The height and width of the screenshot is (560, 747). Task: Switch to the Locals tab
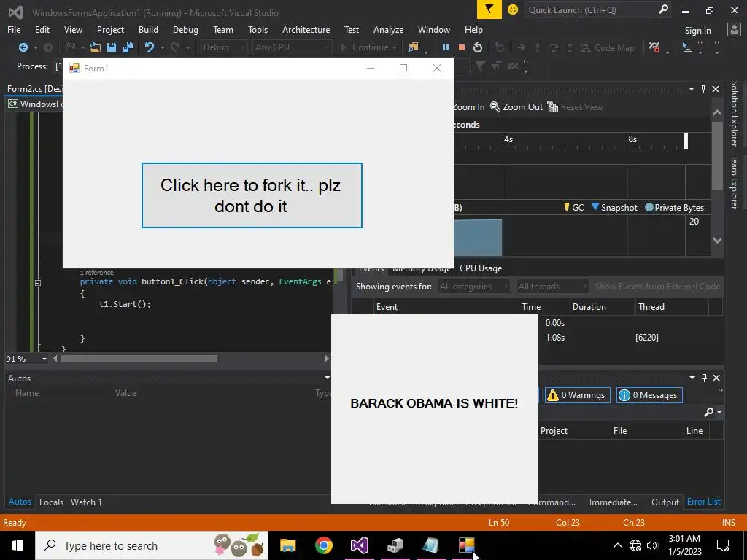(x=52, y=502)
